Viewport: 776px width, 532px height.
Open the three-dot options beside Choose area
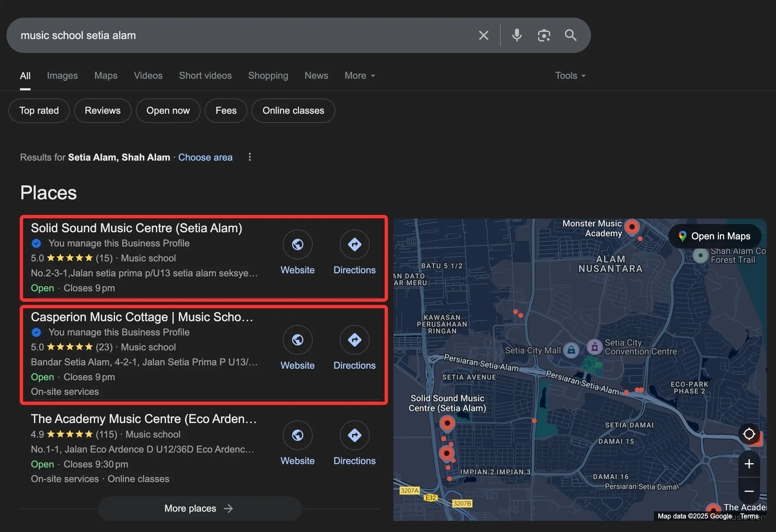(x=250, y=157)
